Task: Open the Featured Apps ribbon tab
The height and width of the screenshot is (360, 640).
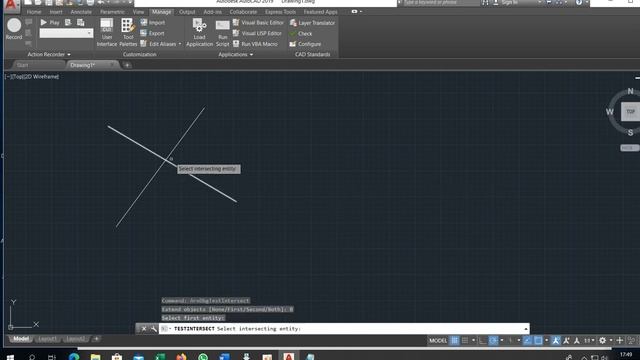Action: tap(320, 12)
